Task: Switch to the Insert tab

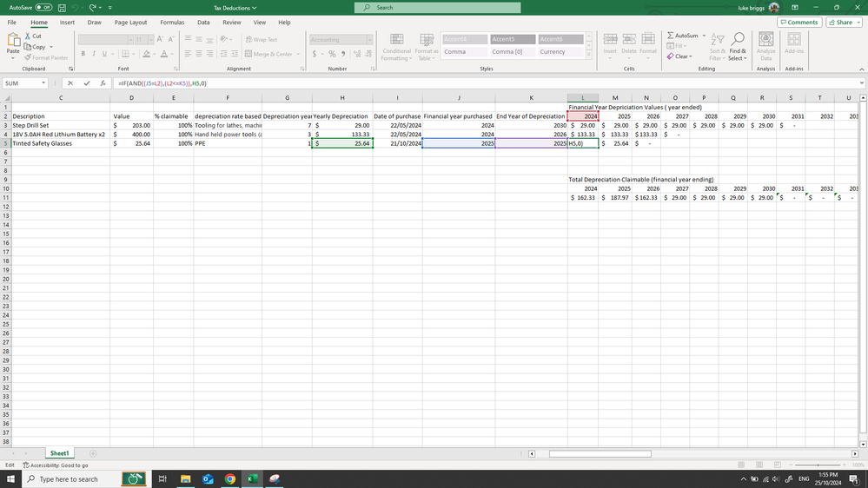Action: coord(67,22)
